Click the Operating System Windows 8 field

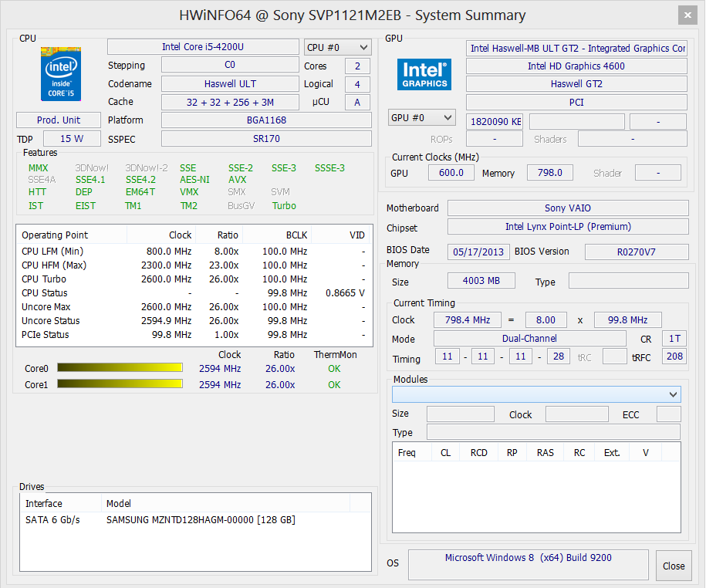[x=529, y=565]
